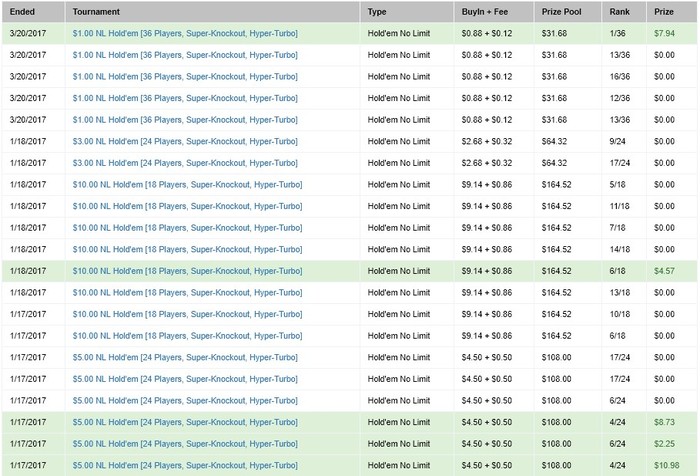
Task: Sort table by the Ended column header
Action: (x=20, y=12)
